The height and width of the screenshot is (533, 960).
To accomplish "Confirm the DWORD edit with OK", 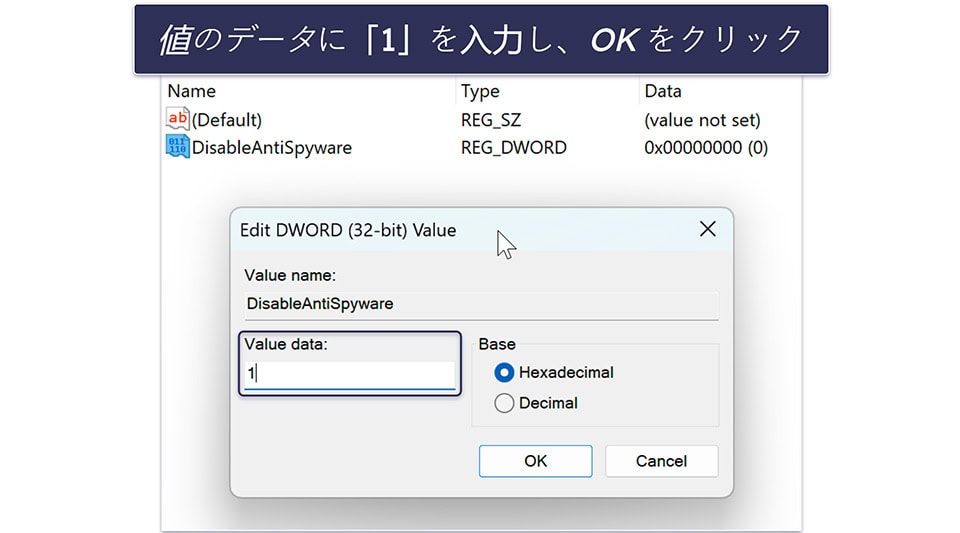I will [535, 461].
